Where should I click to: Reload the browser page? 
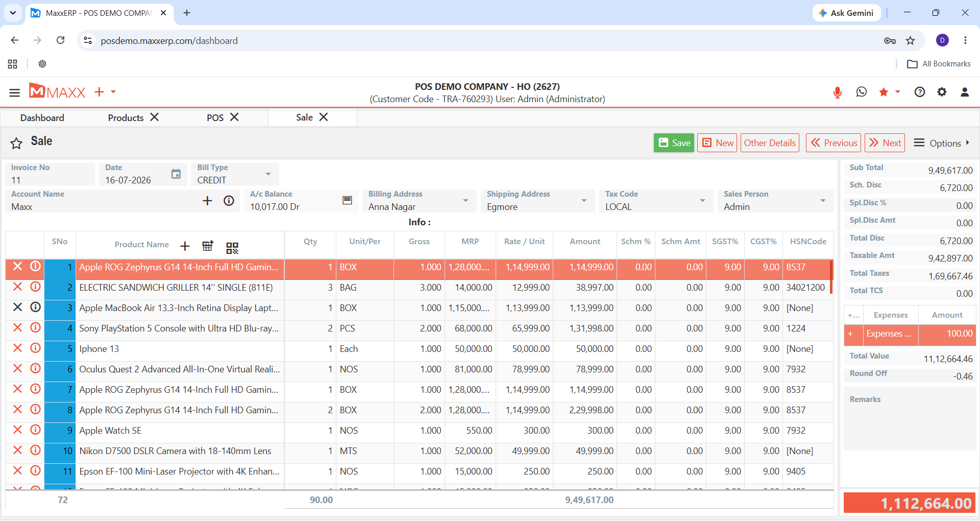[x=60, y=40]
